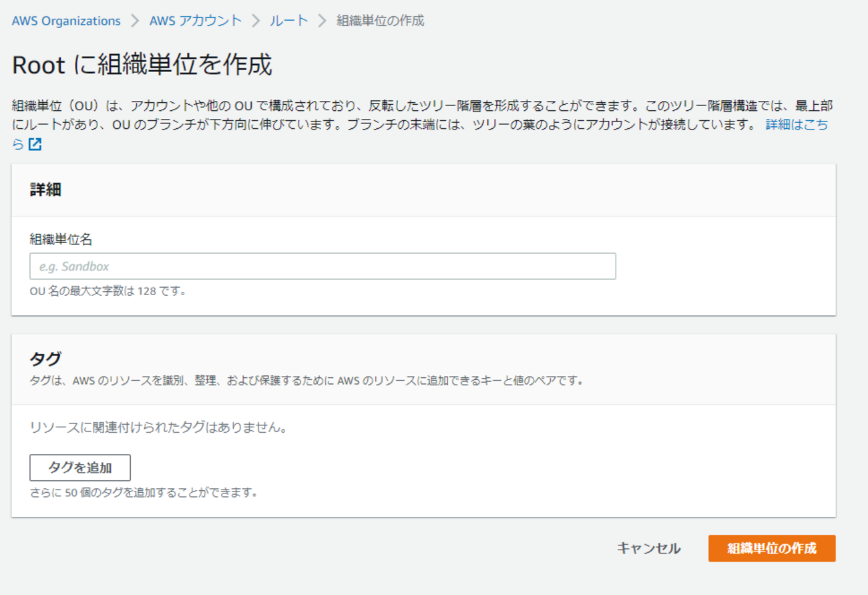Go to the AWS アカウント breadcrumb
Viewport: 868px width, 595px height.
tap(195, 21)
